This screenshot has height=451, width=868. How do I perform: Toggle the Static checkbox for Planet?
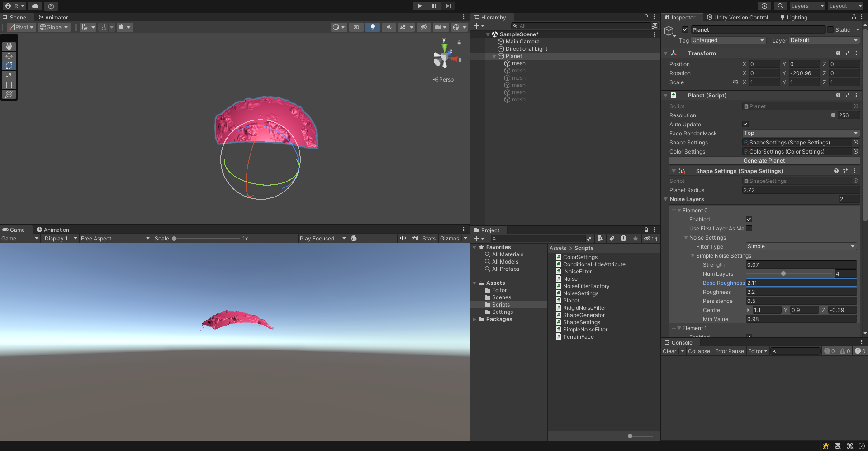[830, 29]
